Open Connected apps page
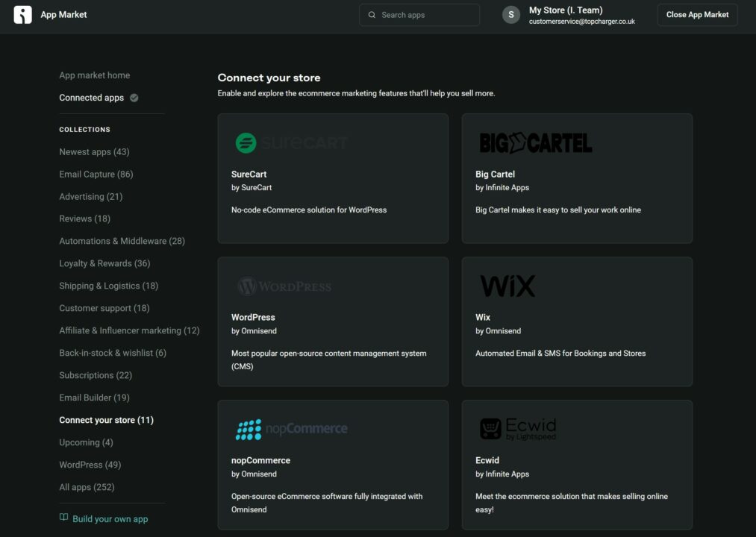Image resolution: width=756 pixels, height=537 pixels. click(x=92, y=98)
